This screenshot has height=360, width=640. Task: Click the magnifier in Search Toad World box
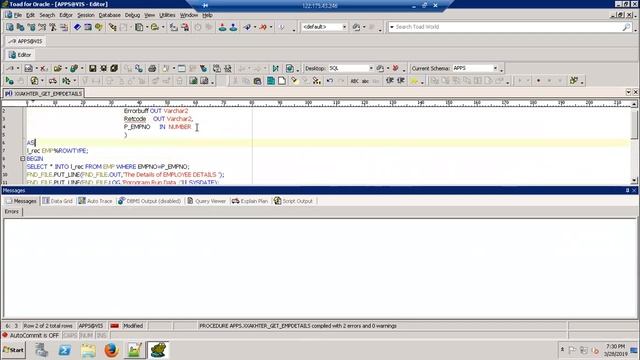(626, 27)
